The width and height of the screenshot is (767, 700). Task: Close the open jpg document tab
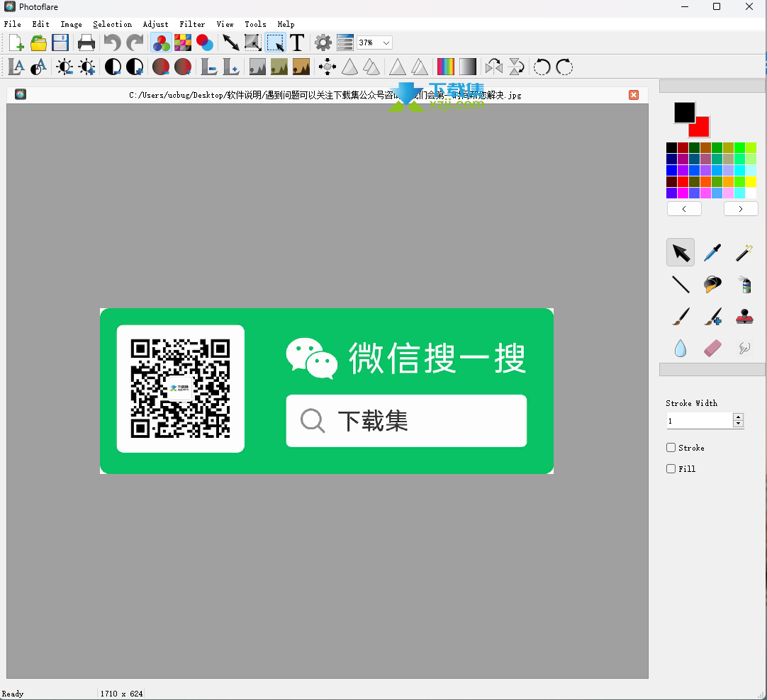(634, 95)
